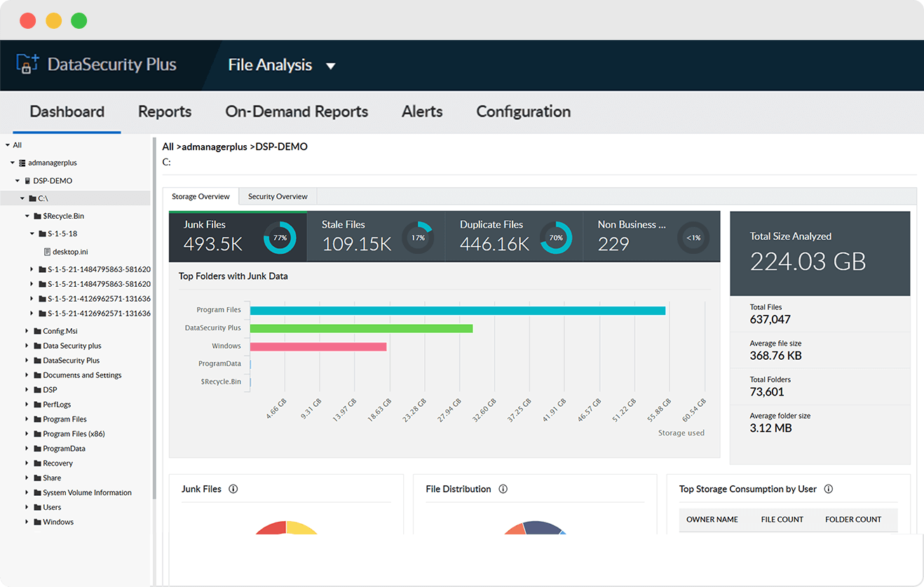Show the Storage Overview tab
Viewport: 924px width, 587px height.
201,196
